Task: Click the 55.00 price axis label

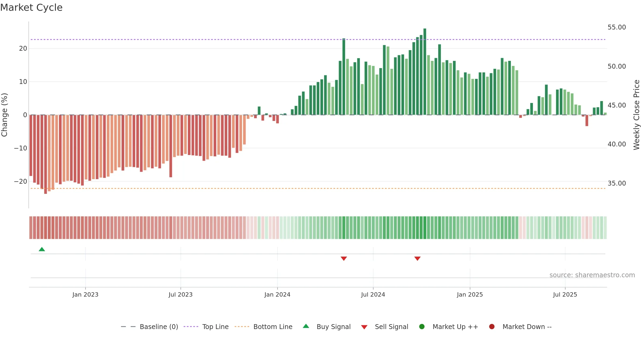Action: coord(617,27)
